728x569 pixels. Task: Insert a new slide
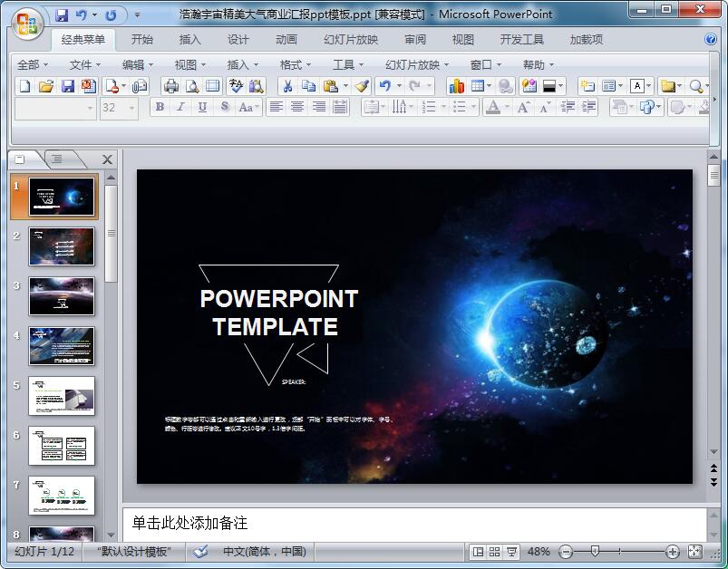tap(587, 86)
